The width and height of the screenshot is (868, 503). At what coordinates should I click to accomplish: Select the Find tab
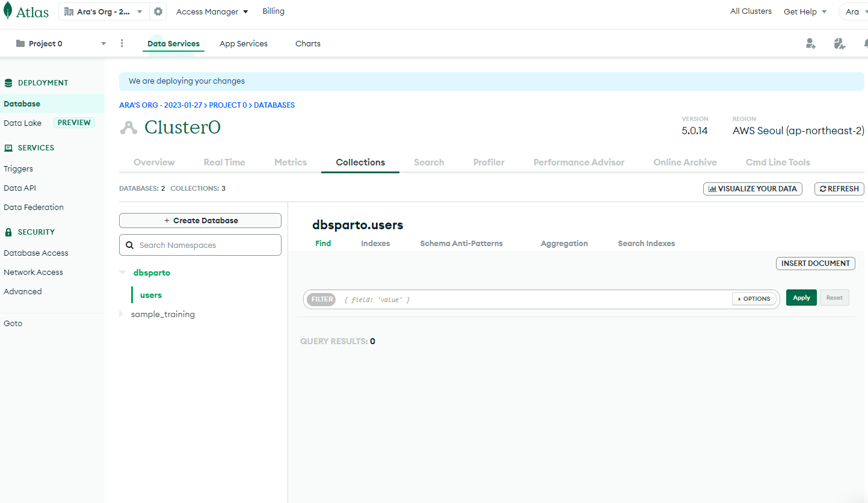pyautogui.click(x=323, y=244)
